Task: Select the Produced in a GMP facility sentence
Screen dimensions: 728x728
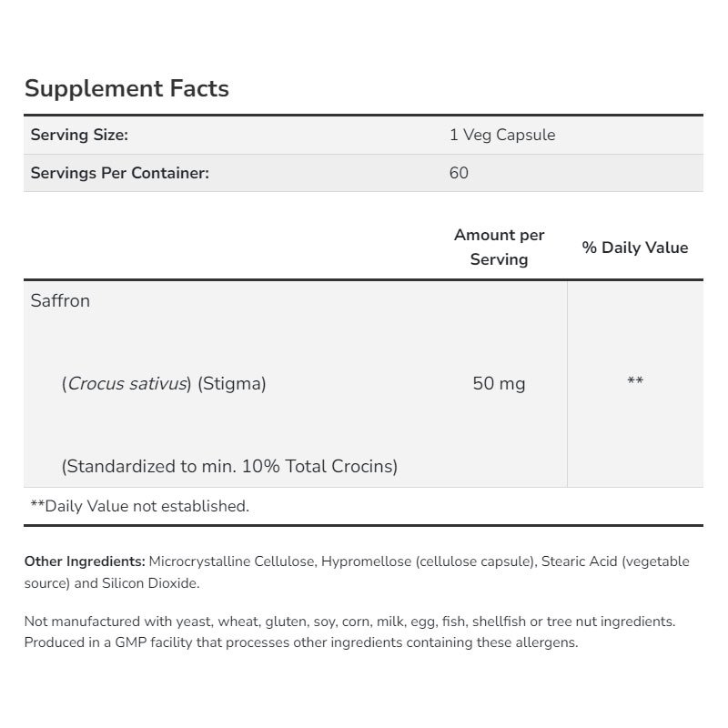Action: pos(300,642)
